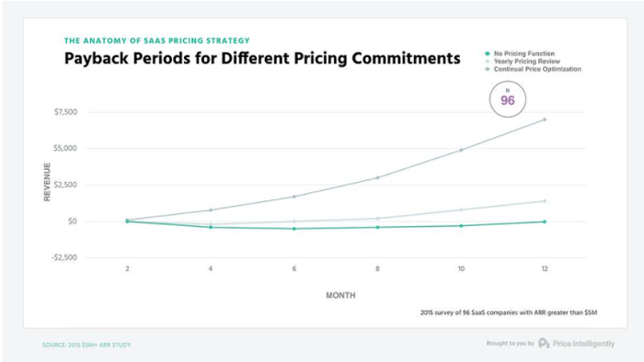Click the MONTH axis title
644x362 pixels.
coord(340,295)
